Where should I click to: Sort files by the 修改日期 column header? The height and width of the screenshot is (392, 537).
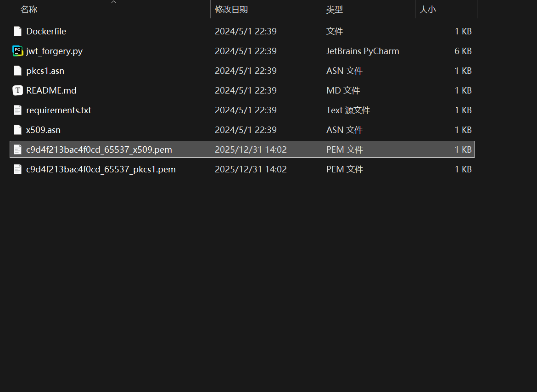[231, 10]
